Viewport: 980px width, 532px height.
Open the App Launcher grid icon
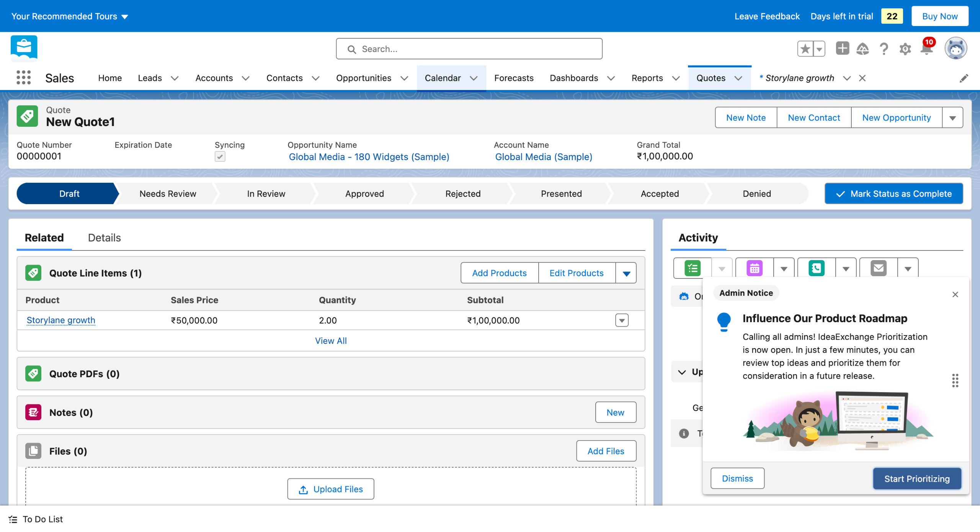(x=23, y=78)
